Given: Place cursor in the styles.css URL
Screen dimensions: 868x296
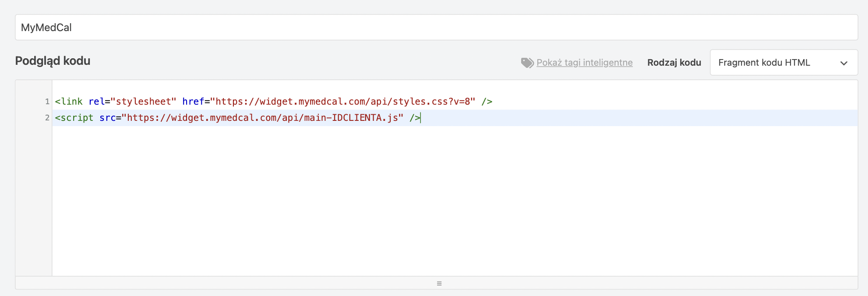Looking at the screenshot, I should click(x=342, y=102).
